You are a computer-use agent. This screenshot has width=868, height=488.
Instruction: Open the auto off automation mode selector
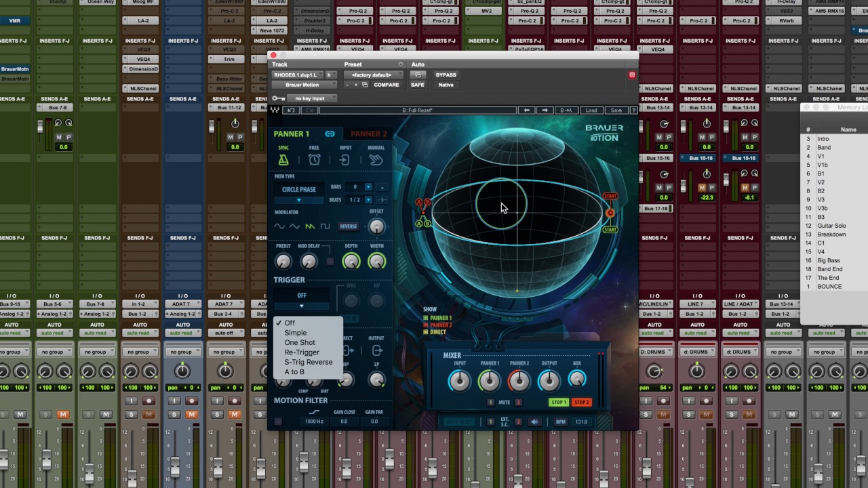pos(225,333)
